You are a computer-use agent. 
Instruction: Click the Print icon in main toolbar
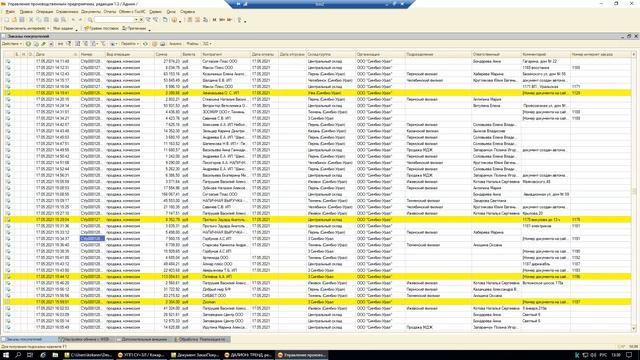56,20
